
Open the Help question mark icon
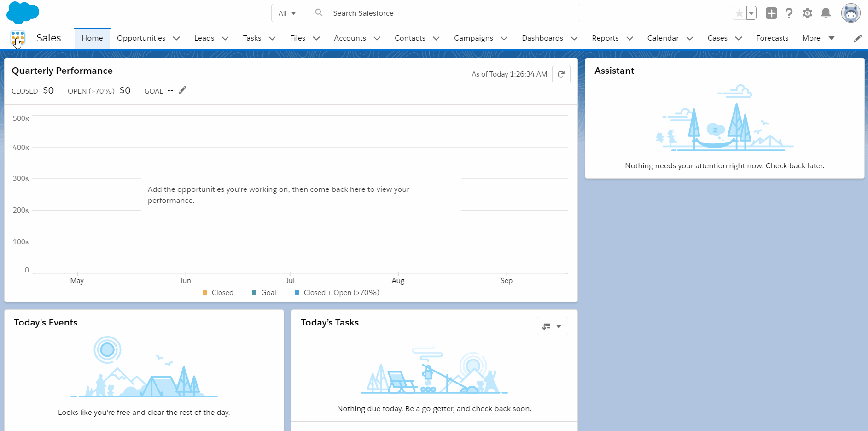click(789, 13)
